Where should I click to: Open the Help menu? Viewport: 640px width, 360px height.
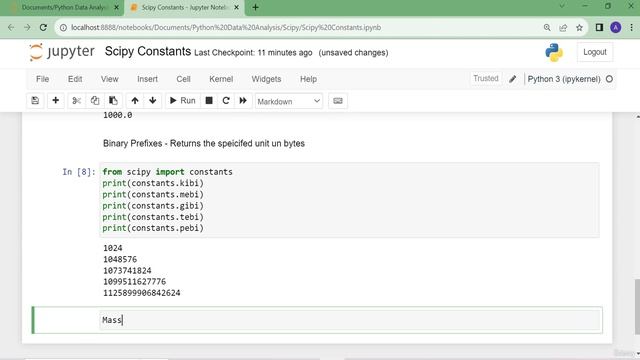coord(308,79)
